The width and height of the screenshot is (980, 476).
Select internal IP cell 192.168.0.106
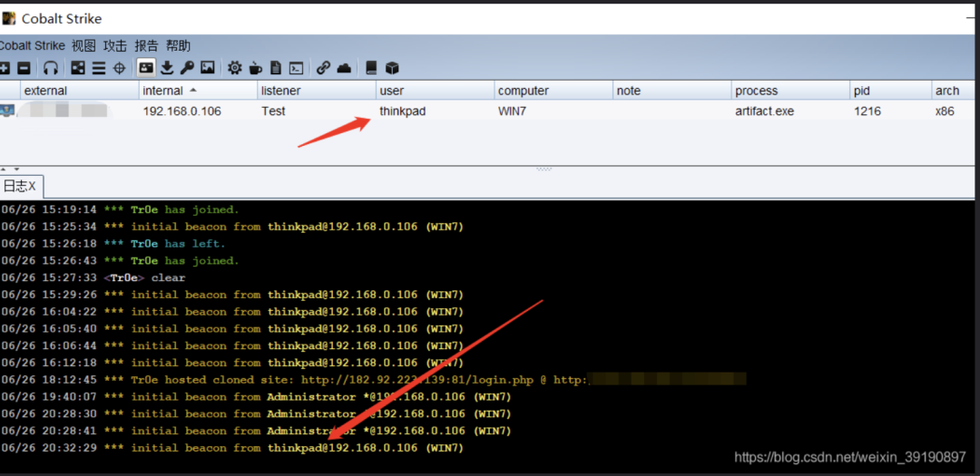pos(181,112)
